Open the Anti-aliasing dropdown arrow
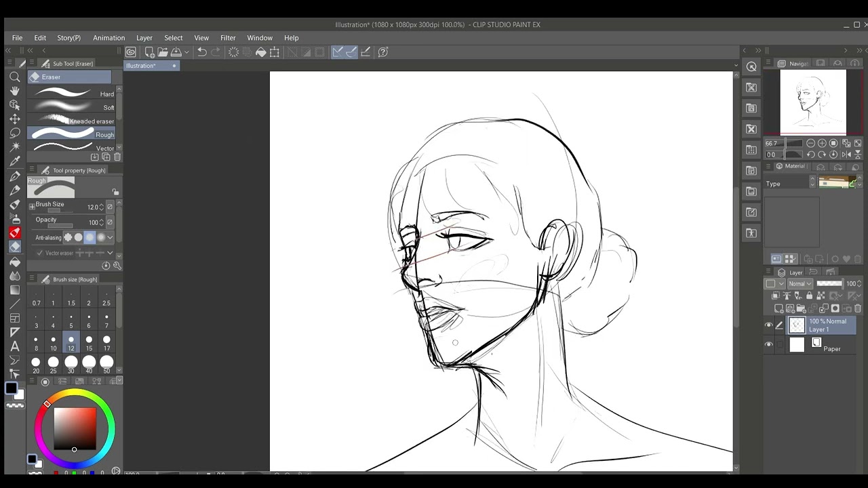Screen dimensions: 868x488 click(110, 237)
